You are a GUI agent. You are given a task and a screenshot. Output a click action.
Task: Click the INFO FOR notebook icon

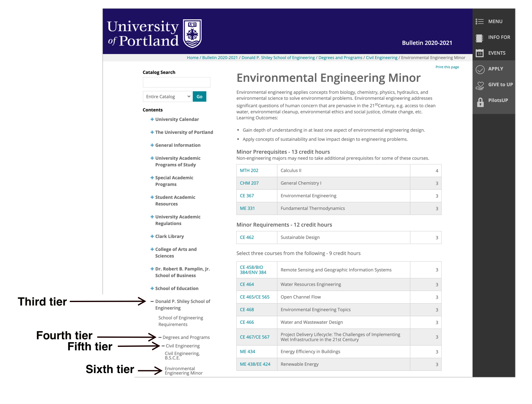point(480,38)
